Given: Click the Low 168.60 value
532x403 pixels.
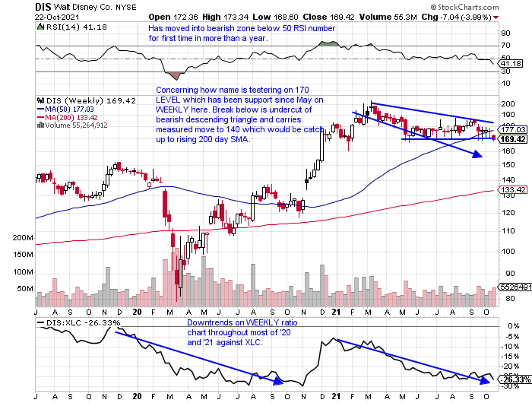Looking at the screenshot, I should (x=275, y=17).
